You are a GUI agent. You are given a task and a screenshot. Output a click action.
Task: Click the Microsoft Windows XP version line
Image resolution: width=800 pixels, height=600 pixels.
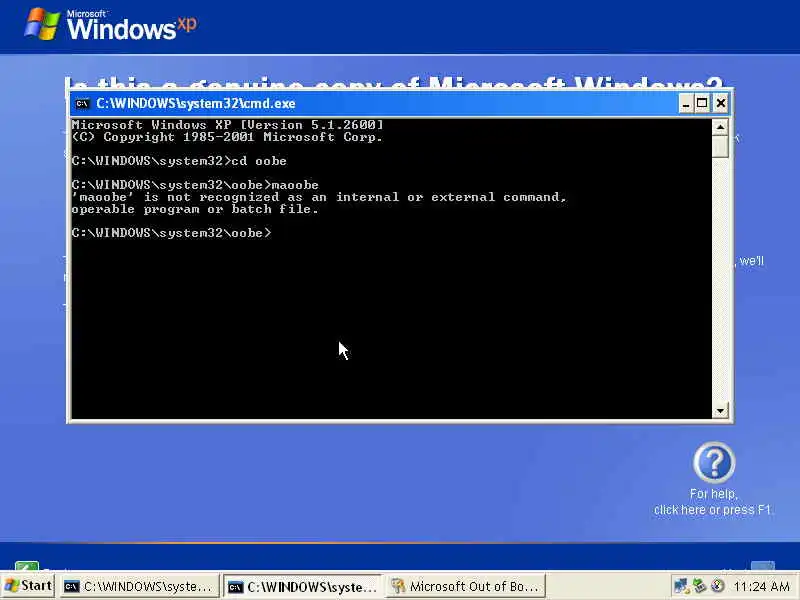228,125
